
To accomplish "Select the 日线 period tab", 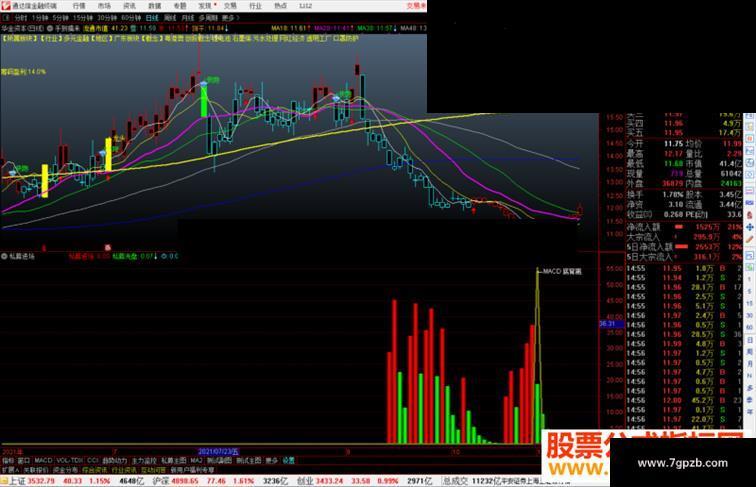I will click(x=152, y=18).
